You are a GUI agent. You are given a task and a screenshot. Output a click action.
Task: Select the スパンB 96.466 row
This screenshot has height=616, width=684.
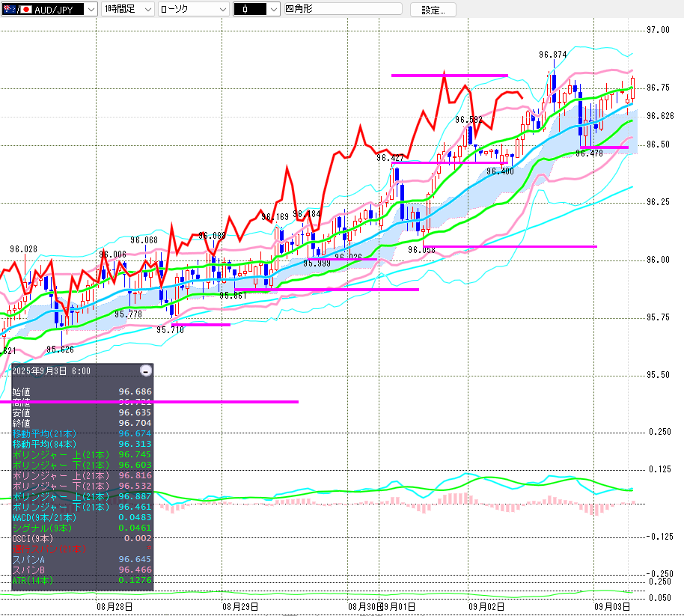pos(82,570)
